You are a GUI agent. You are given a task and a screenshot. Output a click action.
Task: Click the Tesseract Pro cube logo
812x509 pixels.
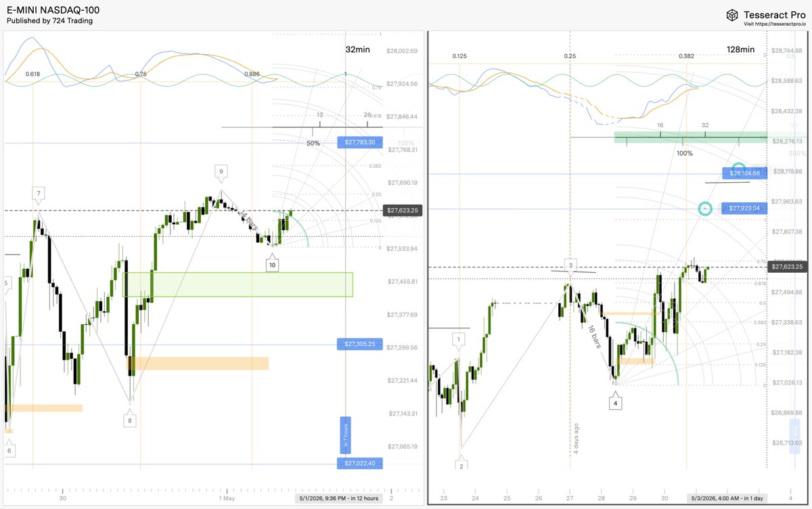[x=732, y=15]
